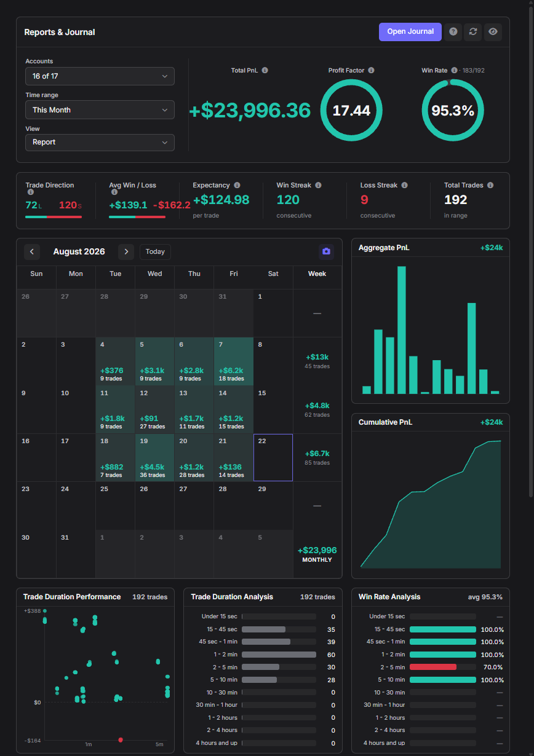Select August 6 cell with +$2.8k
Screen dimensions: 534x756
click(194, 361)
